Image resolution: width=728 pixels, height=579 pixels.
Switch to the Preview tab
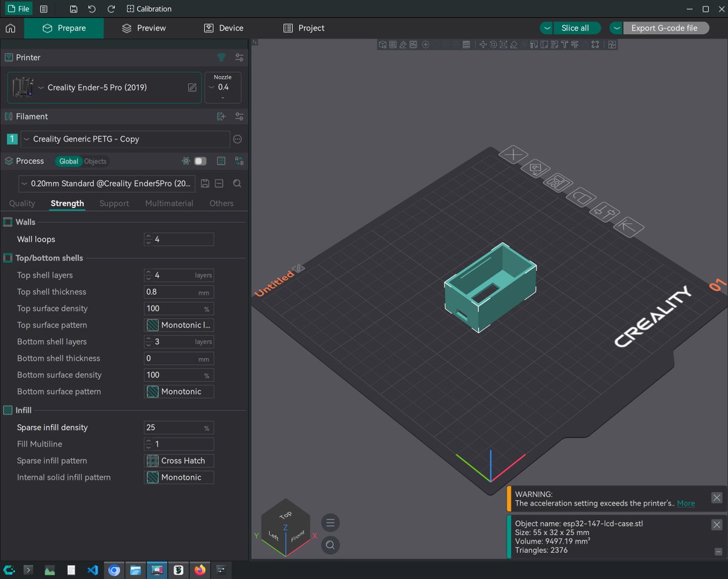point(143,28)
